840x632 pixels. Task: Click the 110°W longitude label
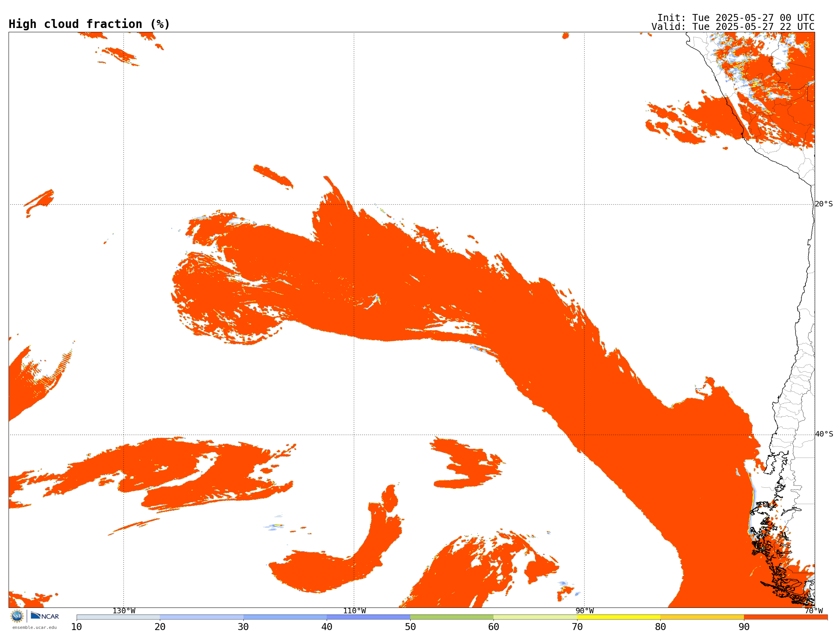pos(354,611)
